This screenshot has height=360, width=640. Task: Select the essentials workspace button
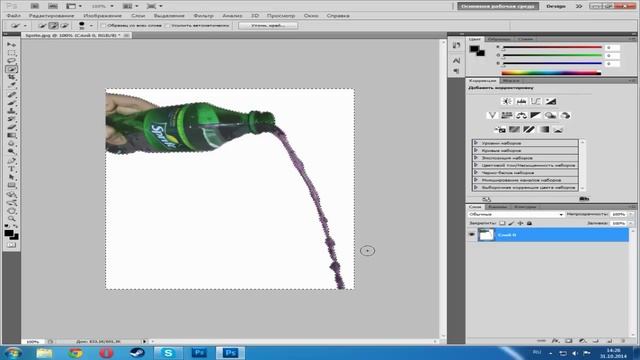click(498, 6)
